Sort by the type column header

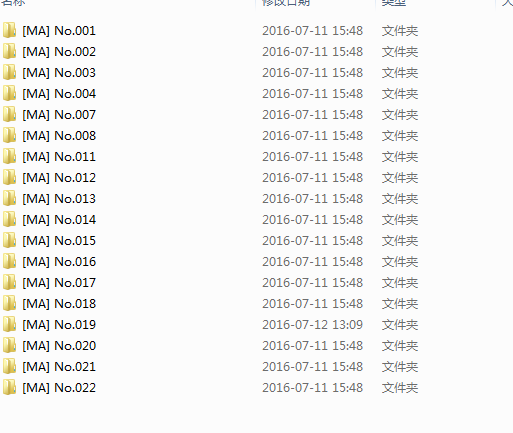click(x=394, y=3)
